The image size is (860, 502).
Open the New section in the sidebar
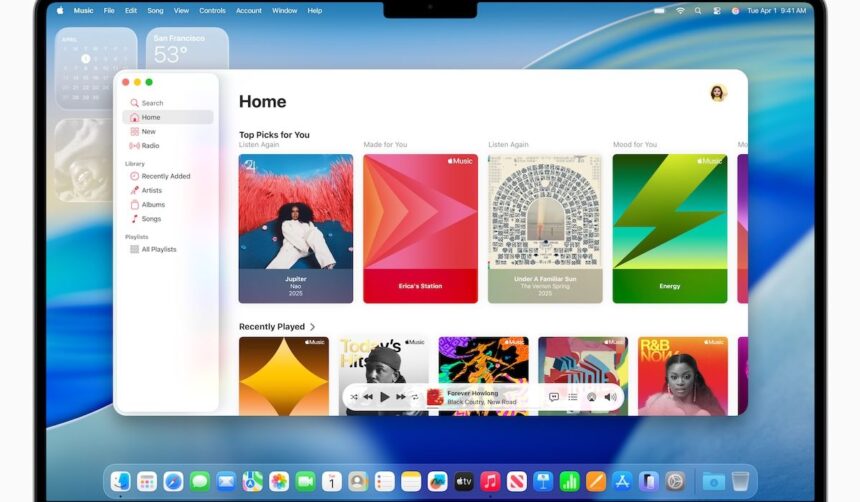[x=143, y=132]
